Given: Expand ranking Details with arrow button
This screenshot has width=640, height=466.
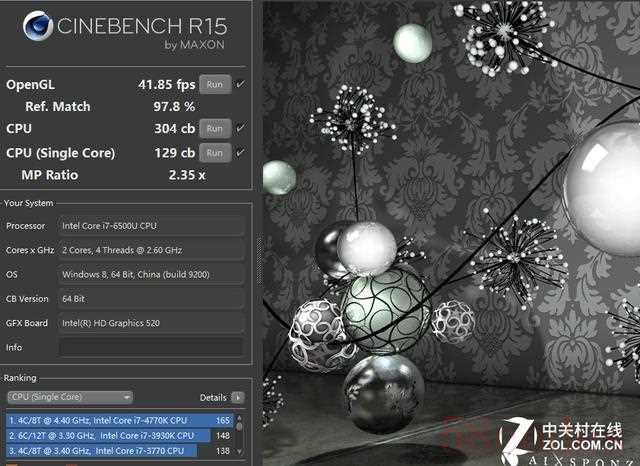Looking at the screenshot, I should (237, 397).
